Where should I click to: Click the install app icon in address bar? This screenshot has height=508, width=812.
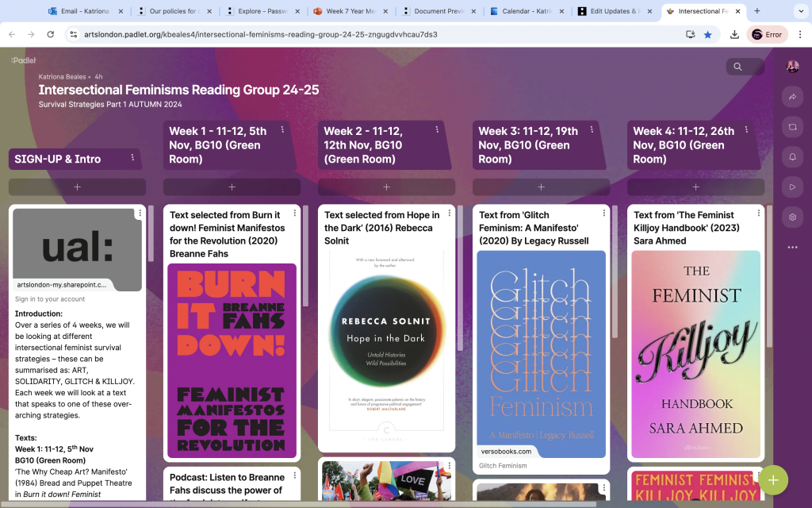coord(690,35)
